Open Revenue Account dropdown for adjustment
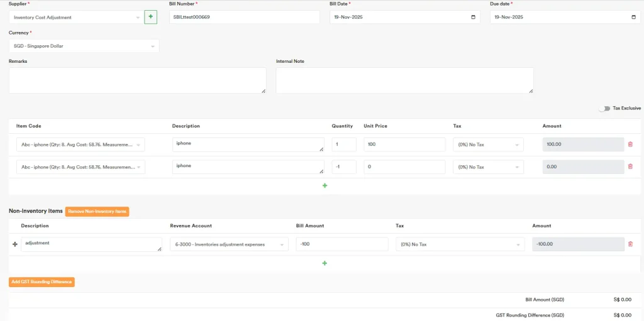This screenshot has width=644, height=321. click(229, 244)
